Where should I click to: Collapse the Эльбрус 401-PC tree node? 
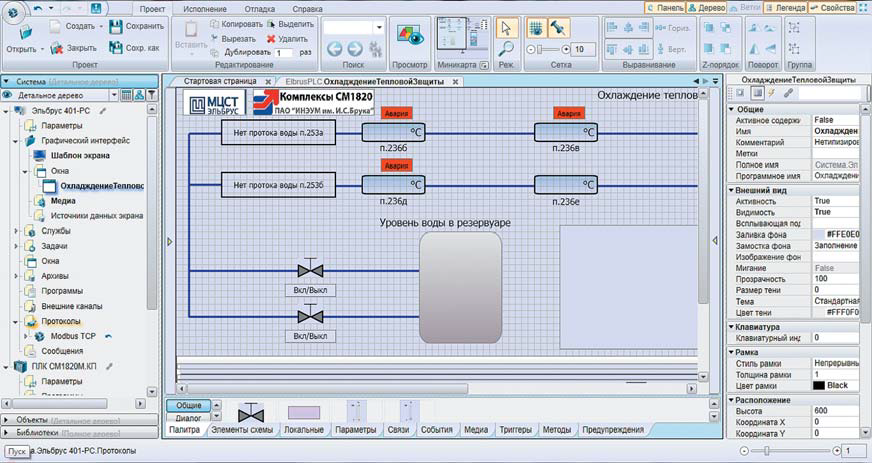tap(6, 111)
